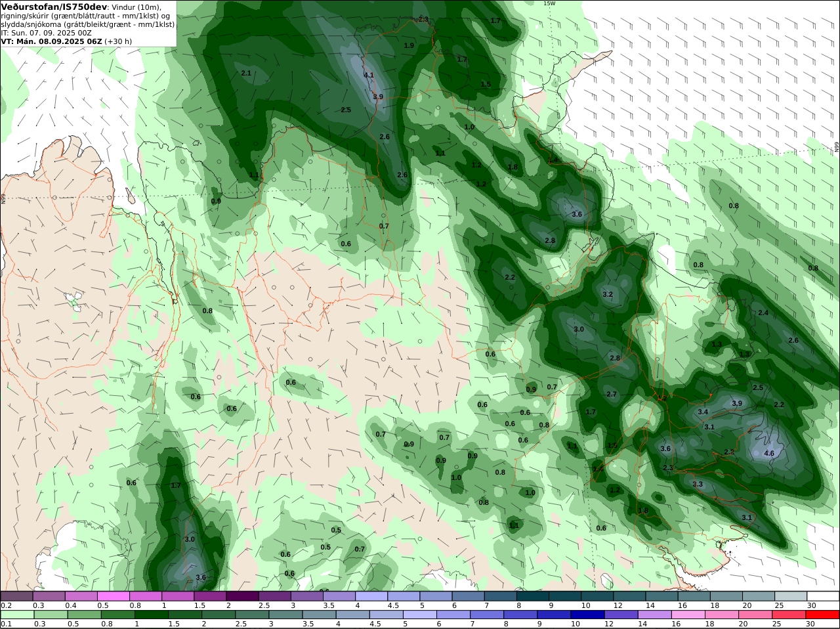Click the 3.3 precipitation value on the map
The width and height of the screenshot is (840, 629).
coord(698,484)
